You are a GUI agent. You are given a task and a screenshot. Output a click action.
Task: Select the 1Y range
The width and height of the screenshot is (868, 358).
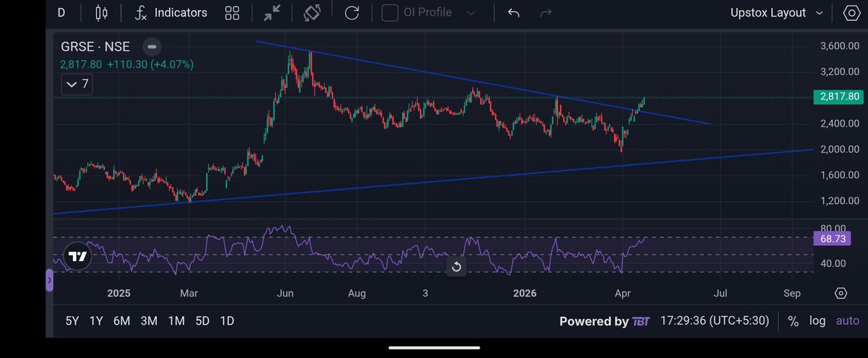click(x=95, y=321)
